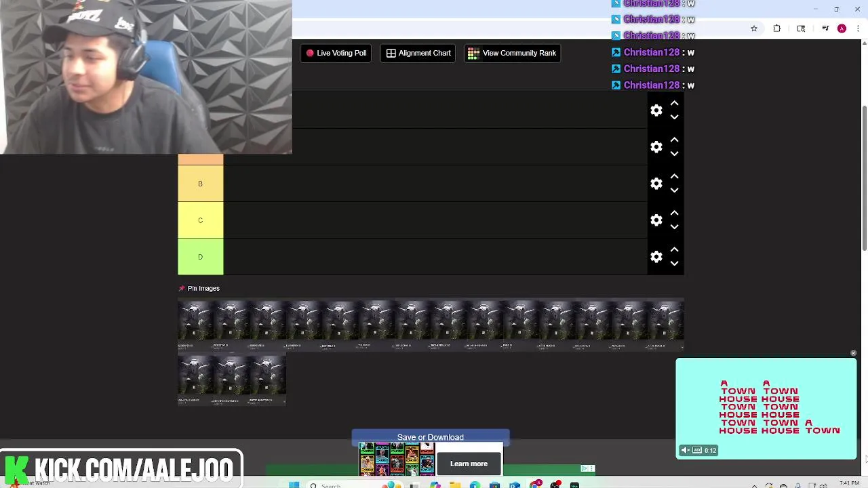Open settings gear for the D tier row
The image size is (868, 488).
click(x=656, y=257)
